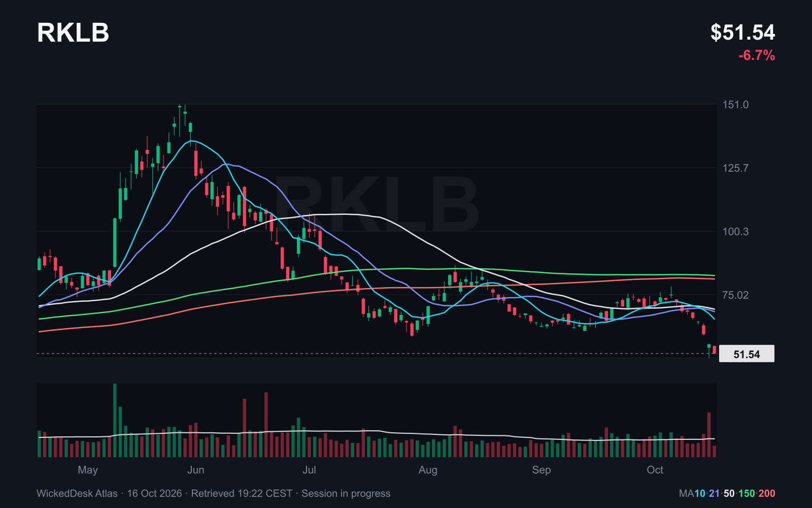
Task: Click the RKLB ticker title
Action: point(73,33)
